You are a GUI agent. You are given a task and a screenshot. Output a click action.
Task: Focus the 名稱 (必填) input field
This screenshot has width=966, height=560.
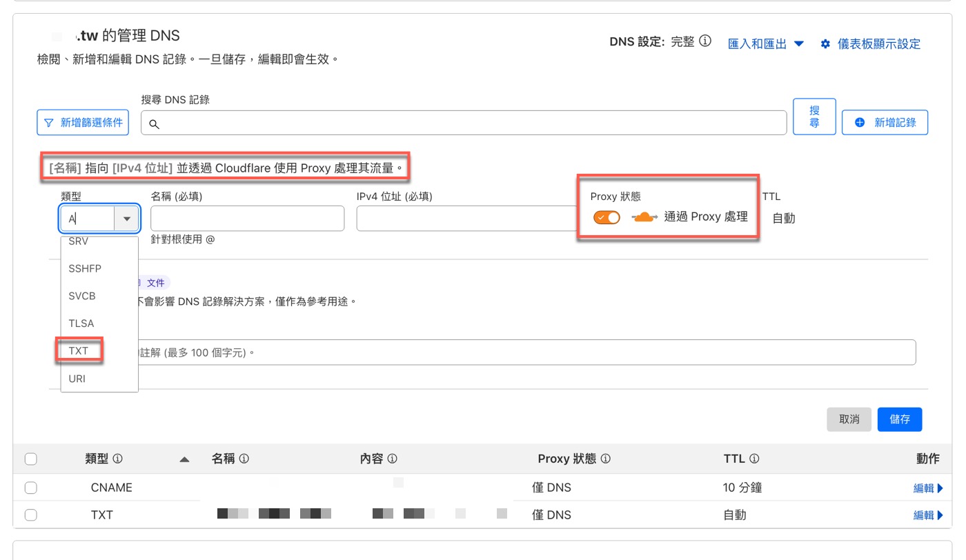coord(247,218)
